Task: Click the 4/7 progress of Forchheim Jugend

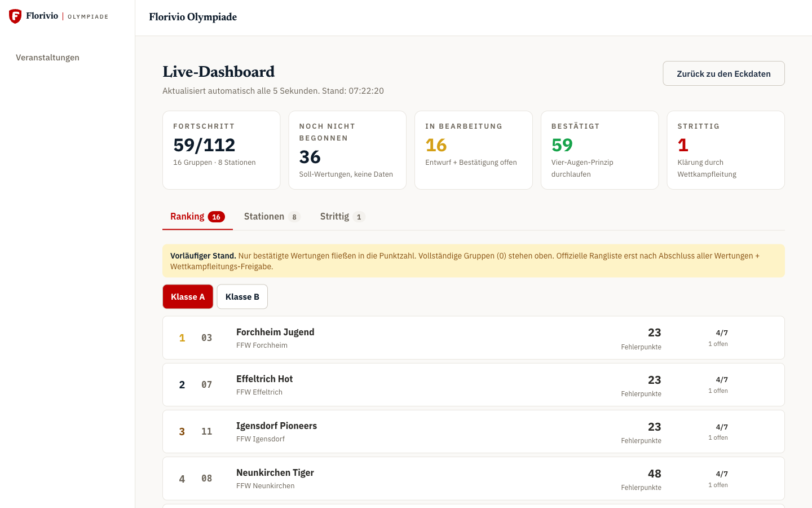Action: [x=722, y=333]
